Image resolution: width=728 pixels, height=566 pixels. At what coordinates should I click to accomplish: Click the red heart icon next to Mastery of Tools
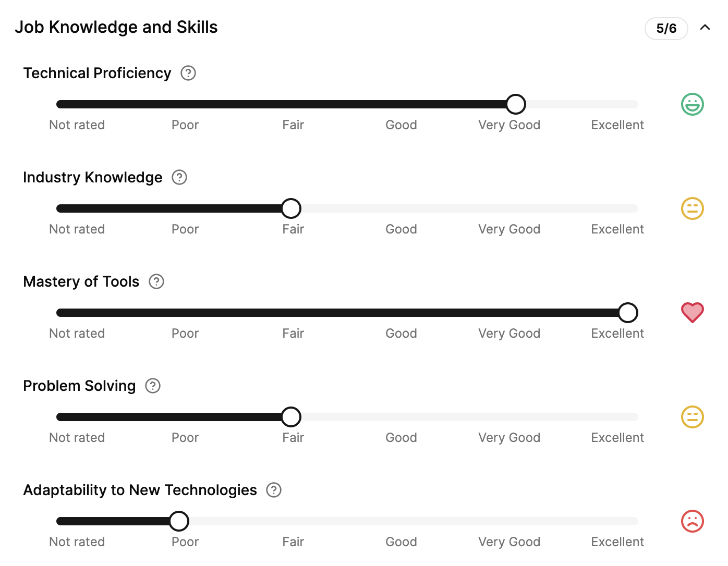[693, 313]
